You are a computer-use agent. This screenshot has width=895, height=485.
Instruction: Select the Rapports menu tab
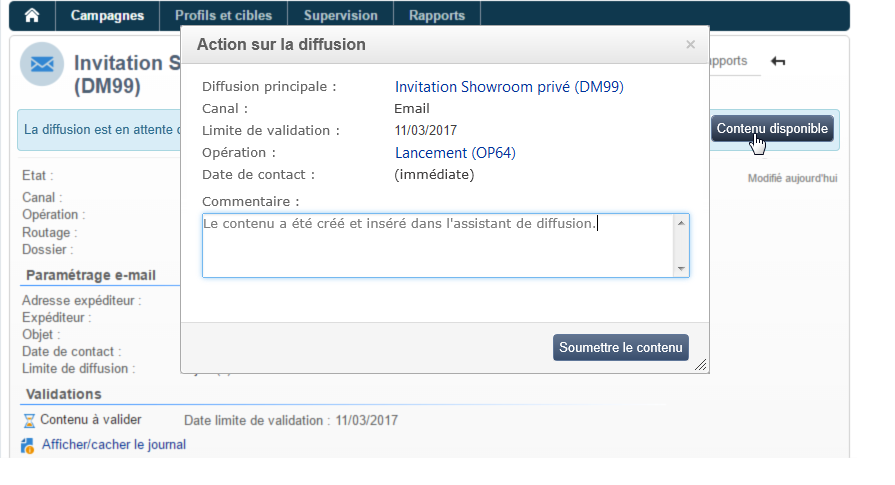coord(437,16)
